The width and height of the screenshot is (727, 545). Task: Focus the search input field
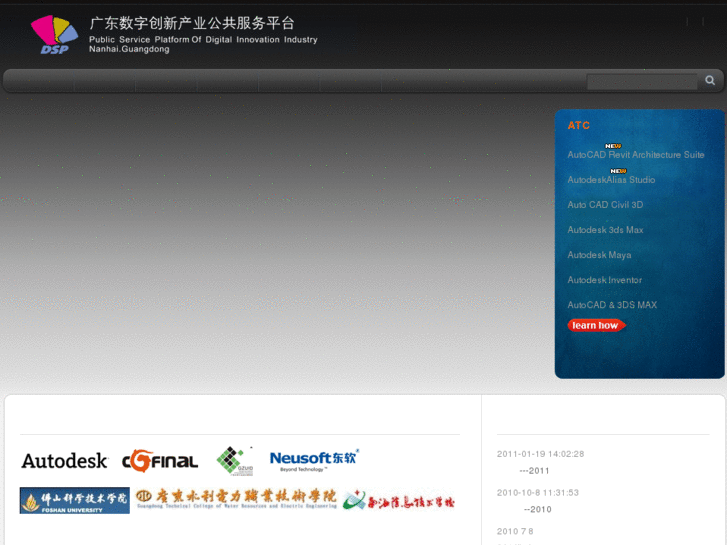pos(642,81)
